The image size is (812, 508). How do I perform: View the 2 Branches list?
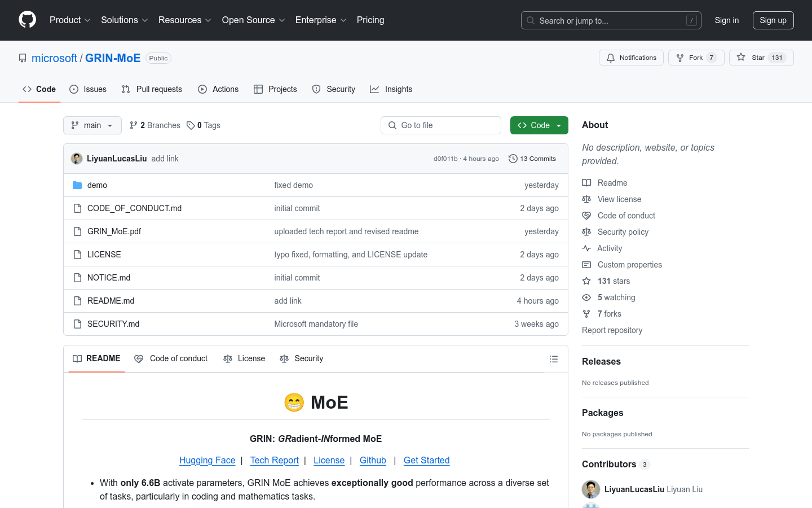coord(155,125)
